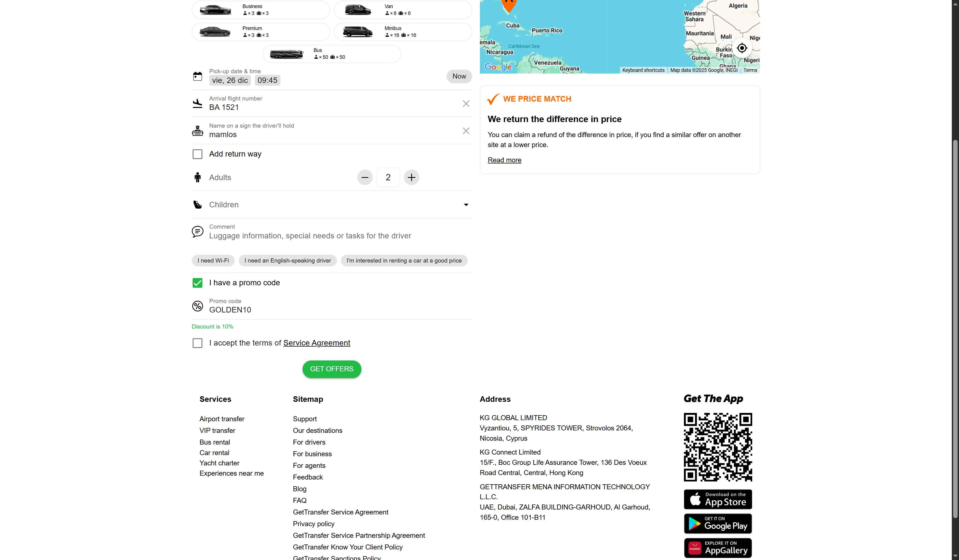Decrease adults count with minus button
The height and width of the screenshot is (560, 959).
click(x=364, y=177)
